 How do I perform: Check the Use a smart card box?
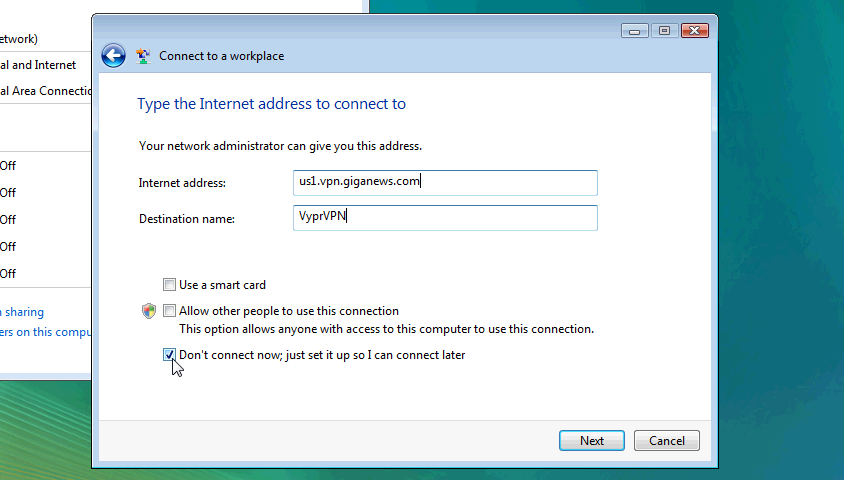(170, 285)
